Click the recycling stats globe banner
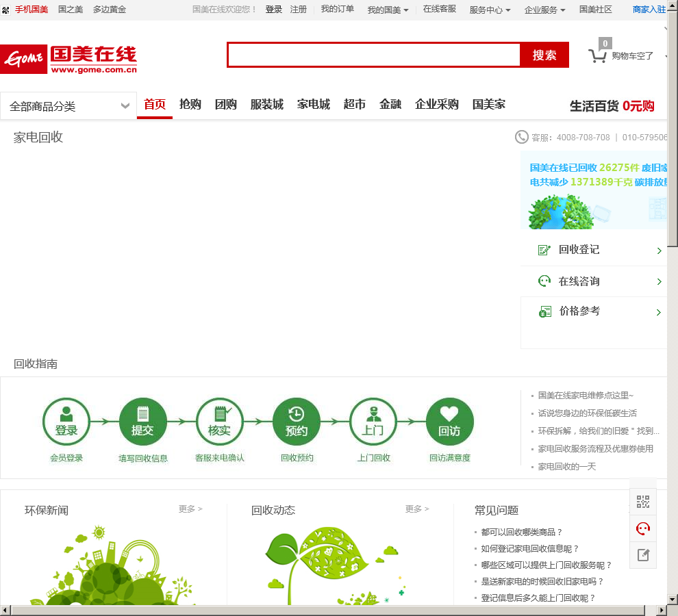The image size is (678, 616). coord(594,190)
